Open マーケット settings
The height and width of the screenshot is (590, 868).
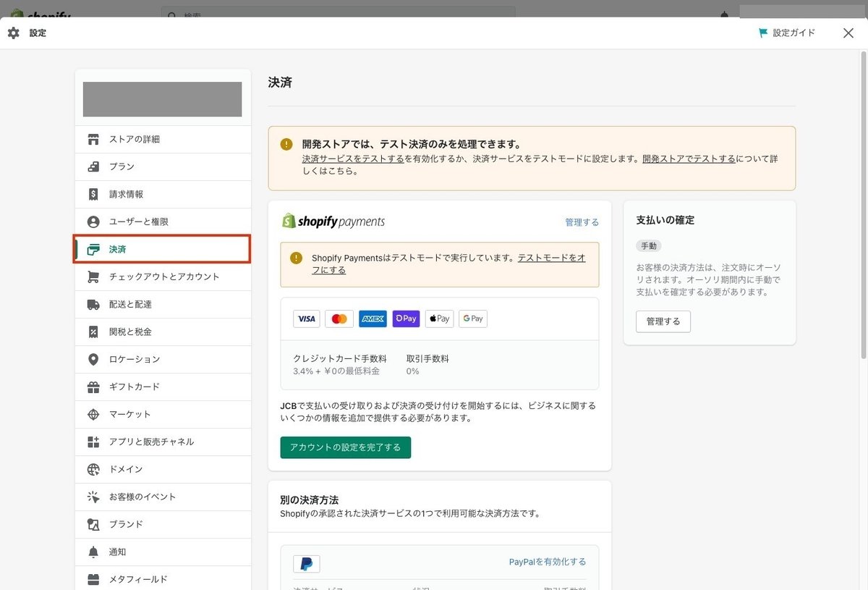point(163,414)
